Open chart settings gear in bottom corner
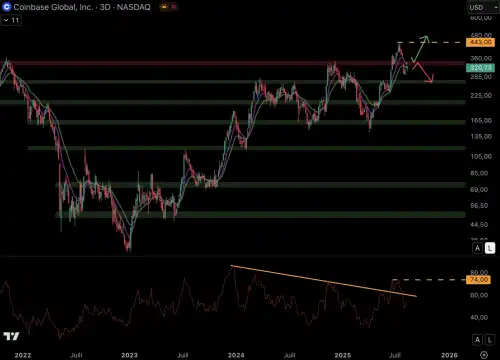 pyautogui.click(x=484, y=355)
